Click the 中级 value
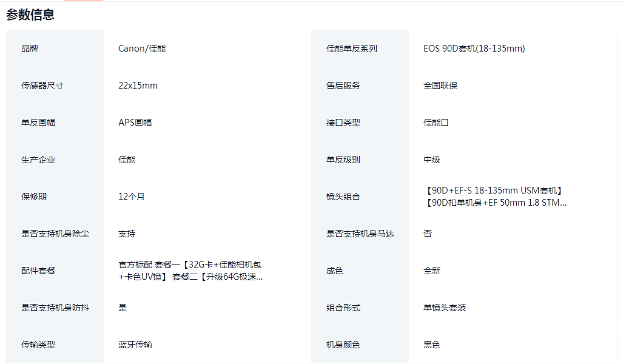This screenshot has width=626, height=364. tap(431, 160)
